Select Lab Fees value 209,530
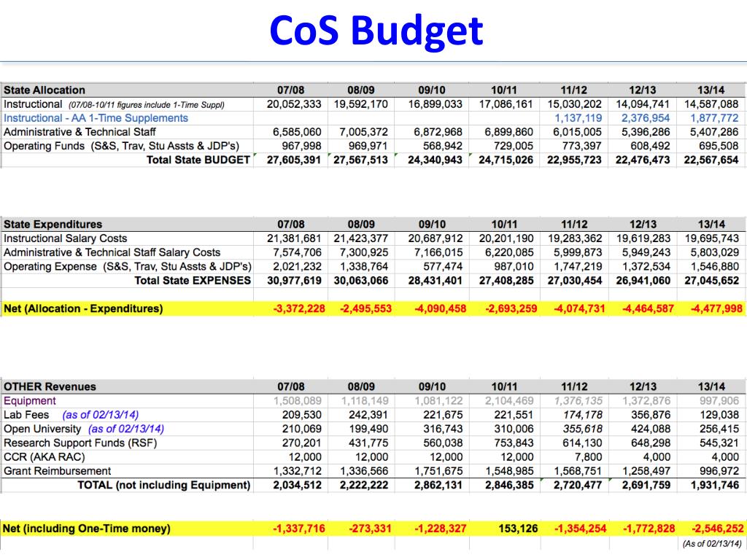Viewport: 747px width, 560px height. 301,415
